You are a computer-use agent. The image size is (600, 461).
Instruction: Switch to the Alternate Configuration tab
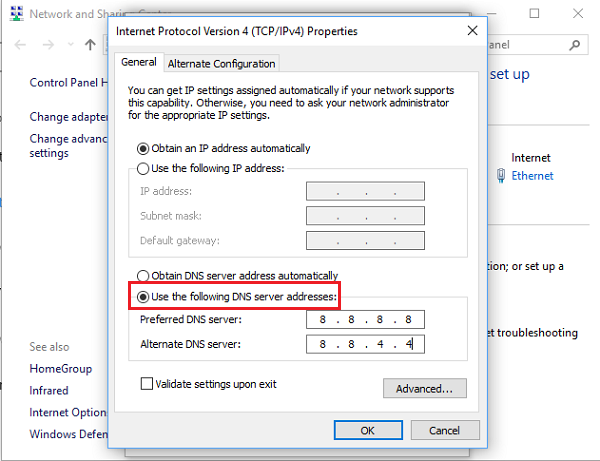point(221,64)
